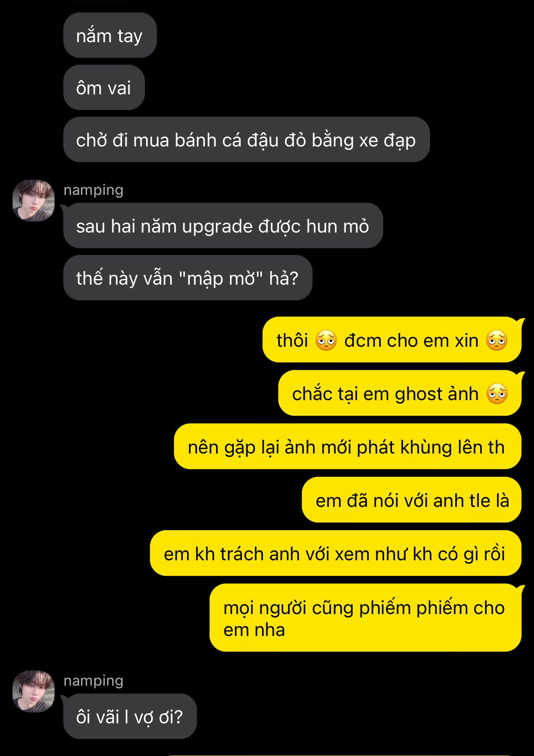This screenshot has width=534, height=756.
Task: Click the first emoji after 'thôi'
Action: (x=326, y=341)
